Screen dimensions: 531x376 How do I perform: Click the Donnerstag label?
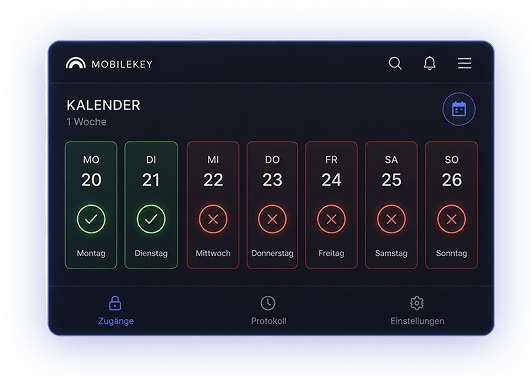pyautogui.click(x=272, y=253)
